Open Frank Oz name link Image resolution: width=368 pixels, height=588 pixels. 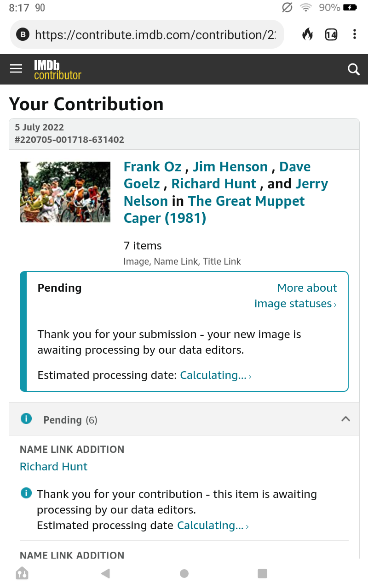154,166
